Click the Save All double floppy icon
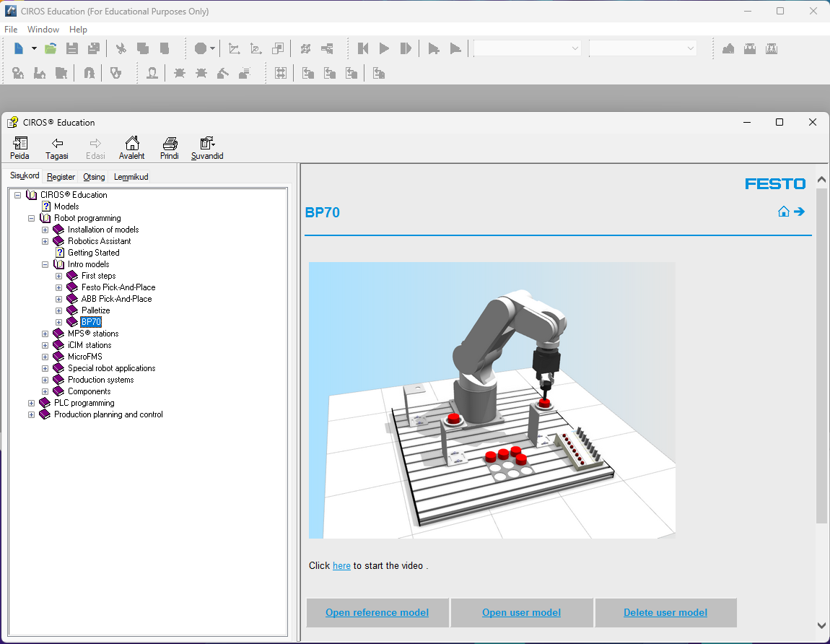This screenshot has width=830, height=644. [x=94, y=48]
